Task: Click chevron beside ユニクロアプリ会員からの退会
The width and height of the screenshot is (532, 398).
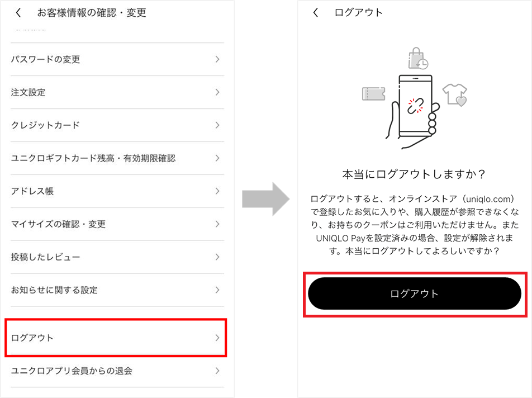Action: pos(217,371)
